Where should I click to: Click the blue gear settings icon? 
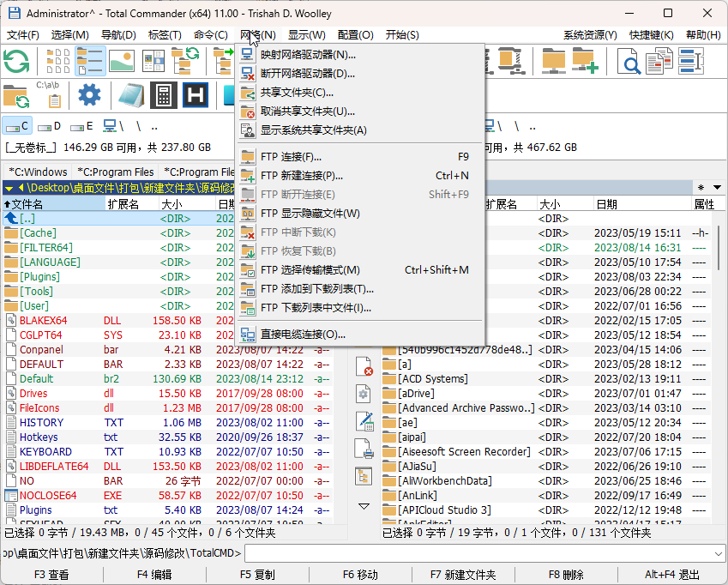(x=89, y=95)
